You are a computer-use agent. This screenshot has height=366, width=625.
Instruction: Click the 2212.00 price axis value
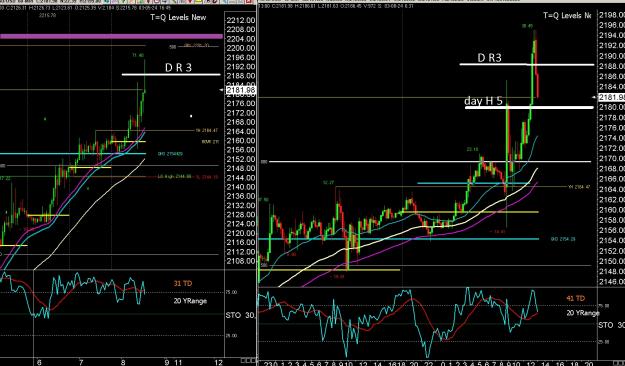point(241,20)
